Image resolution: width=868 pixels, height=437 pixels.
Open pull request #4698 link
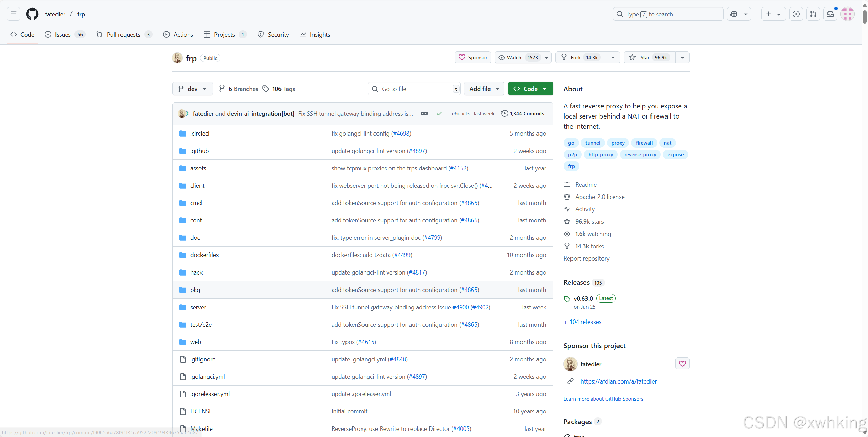[402, 133]
